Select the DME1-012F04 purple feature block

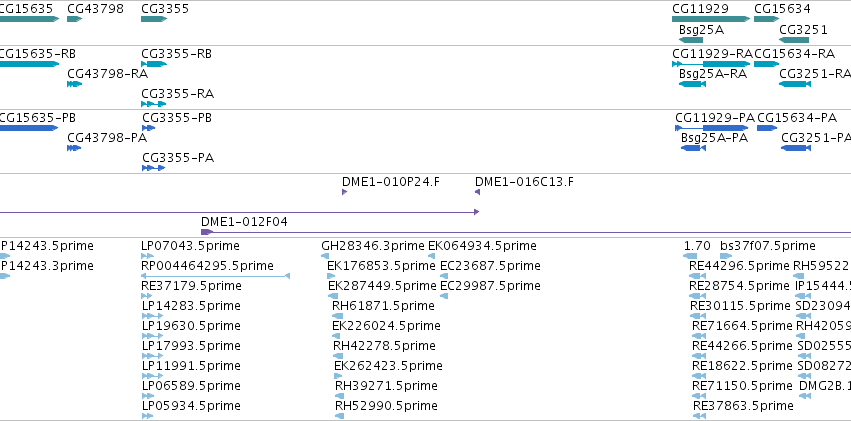coord(207,232)
